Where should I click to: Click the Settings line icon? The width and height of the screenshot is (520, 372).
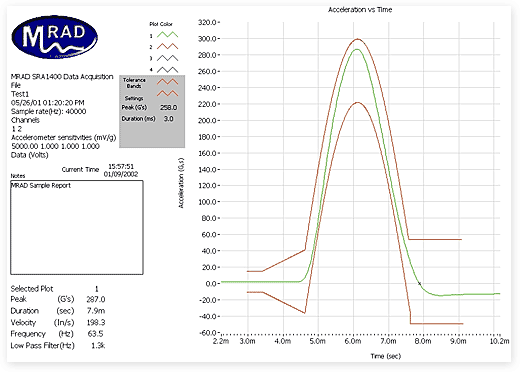coord(167,93)
